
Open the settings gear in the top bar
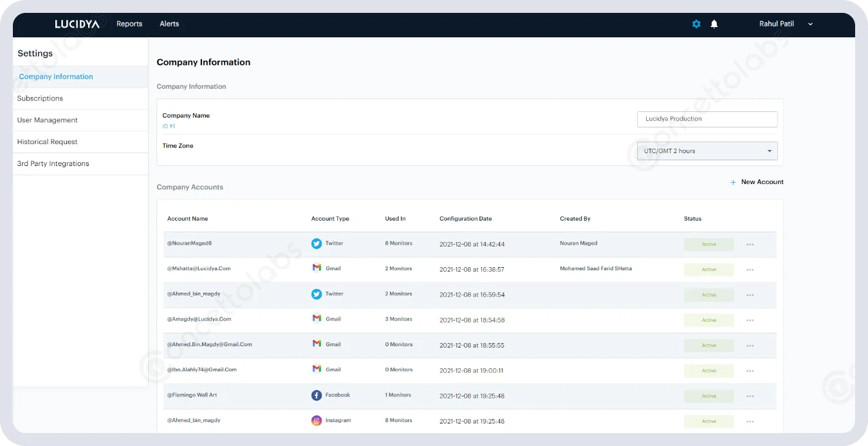click(x=696, y=24)
